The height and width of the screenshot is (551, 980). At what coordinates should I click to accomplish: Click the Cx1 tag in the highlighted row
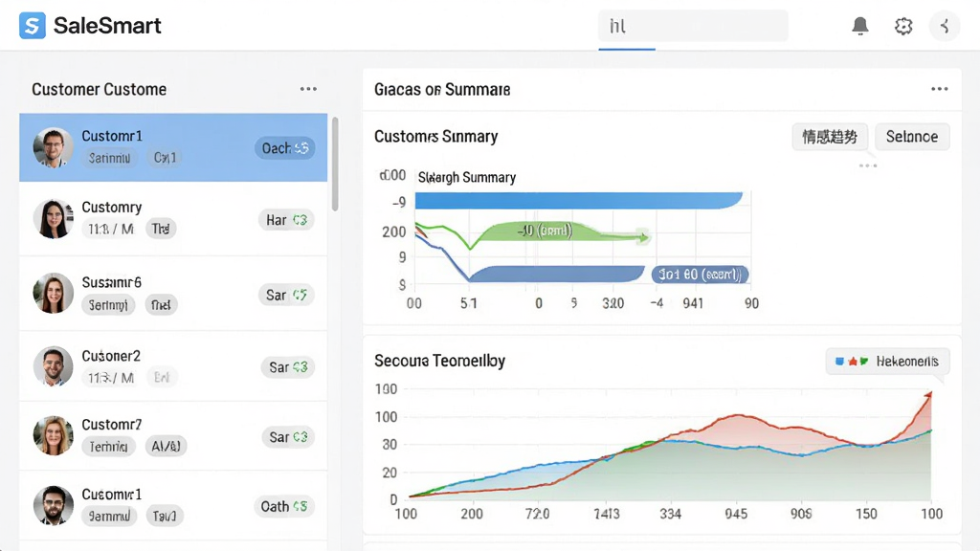pos(165,158)
